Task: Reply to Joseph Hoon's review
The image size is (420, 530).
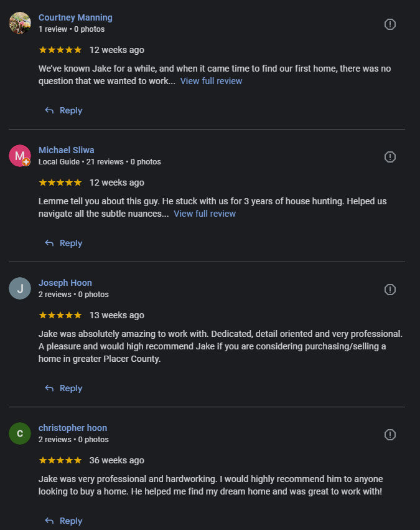Action: (64, 388)
